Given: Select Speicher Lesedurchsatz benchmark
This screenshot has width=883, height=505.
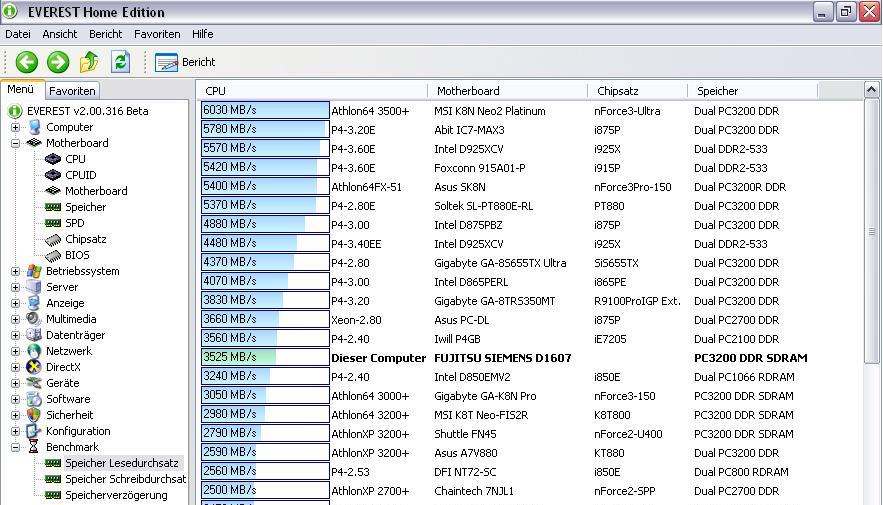Looking at the screenshot, I should 122,463.
